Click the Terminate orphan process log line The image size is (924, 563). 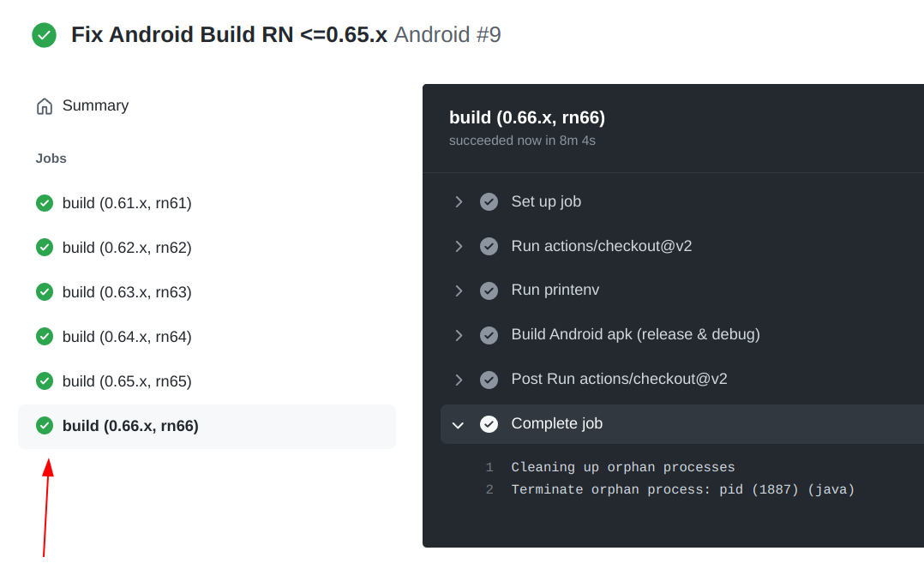pyautogui.click(x=681, y=489)
